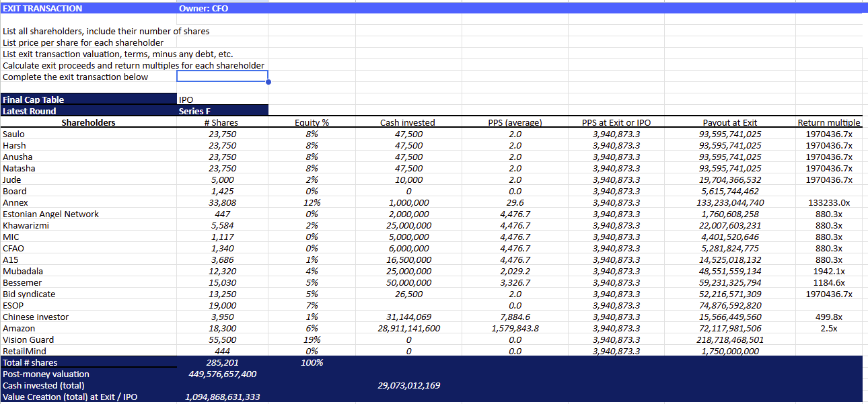Screen dimensions: 868x404
Task: Click the Owner: CFO cell
Action: [203, 9]
